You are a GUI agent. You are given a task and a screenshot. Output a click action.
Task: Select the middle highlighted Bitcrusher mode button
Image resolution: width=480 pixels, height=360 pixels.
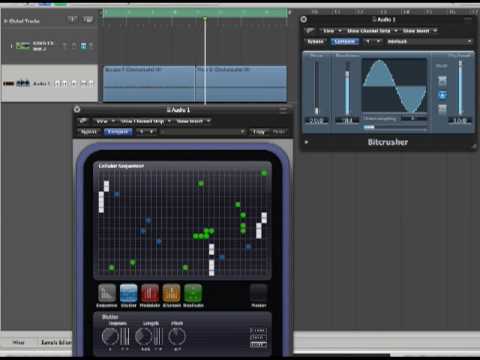(x=442, y=95)
